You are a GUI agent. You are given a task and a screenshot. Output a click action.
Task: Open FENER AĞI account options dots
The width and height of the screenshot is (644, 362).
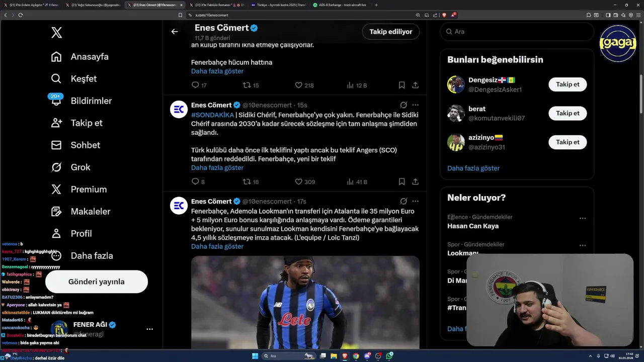tap(149, 329)
